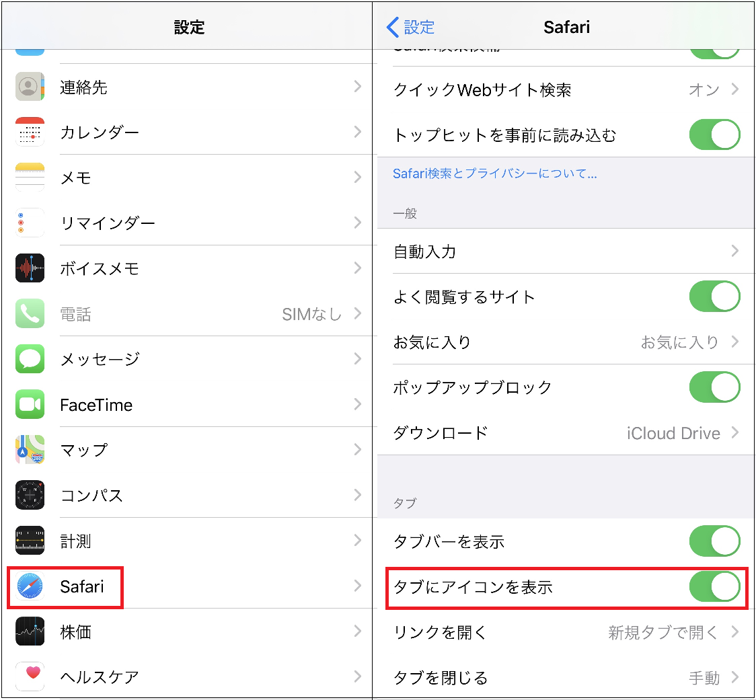This screenshot has height=700, width=756.
Task: Go back to 設定 screen
Action: (x=411, y=27)
